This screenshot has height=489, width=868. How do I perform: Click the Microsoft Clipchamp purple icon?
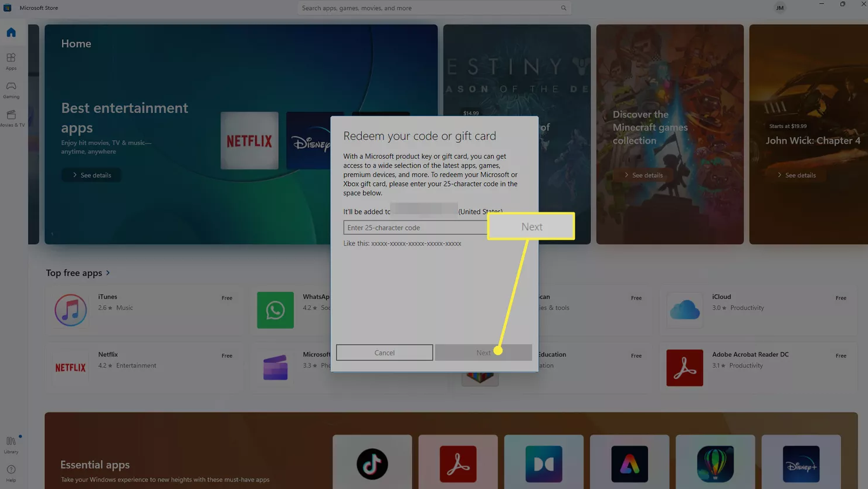[x=275, y=368]
